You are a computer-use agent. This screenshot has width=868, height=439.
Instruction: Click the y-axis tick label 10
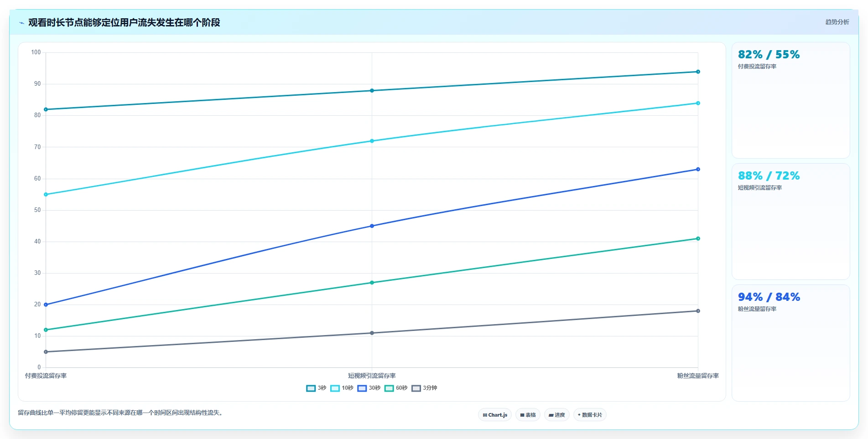(37, 336)
